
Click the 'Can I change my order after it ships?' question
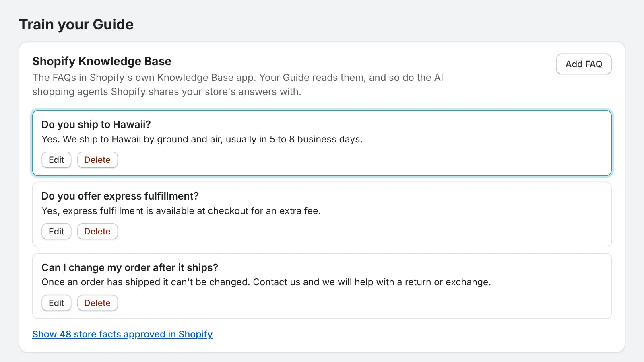130,267
